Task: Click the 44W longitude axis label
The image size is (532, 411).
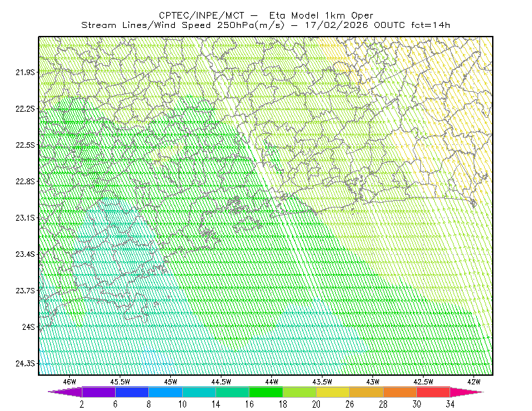Action: tap(271, 382)
